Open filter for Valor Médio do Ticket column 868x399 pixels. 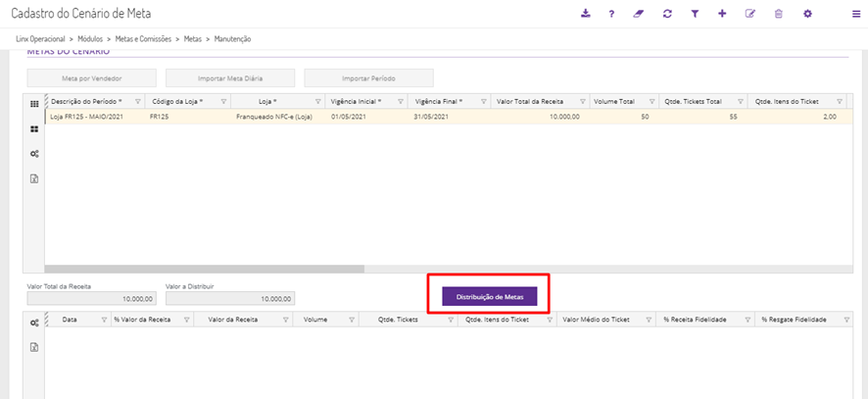[649, 320]
